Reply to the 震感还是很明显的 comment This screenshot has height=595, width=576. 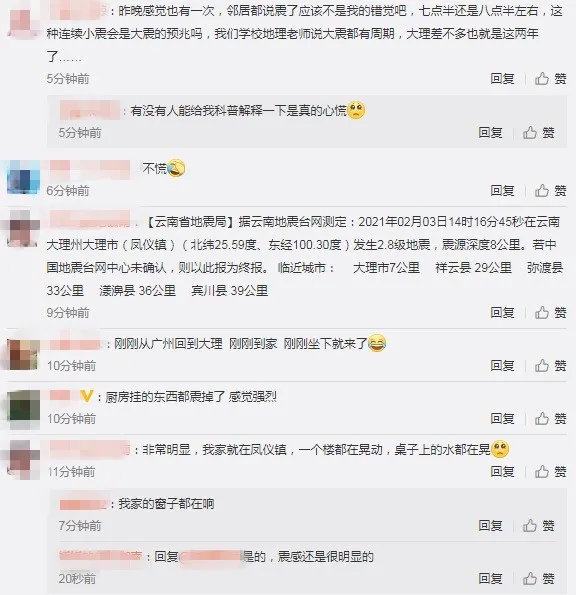[x=490, y=578]
